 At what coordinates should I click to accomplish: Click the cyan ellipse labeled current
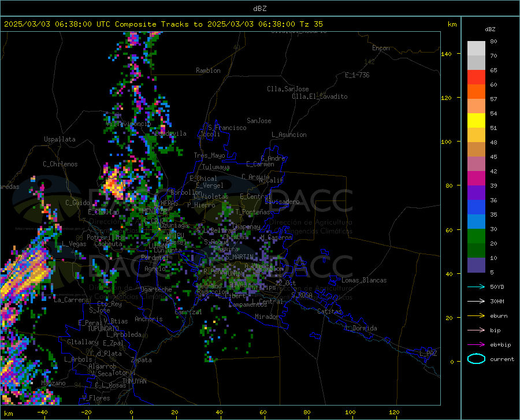point(476,359)
